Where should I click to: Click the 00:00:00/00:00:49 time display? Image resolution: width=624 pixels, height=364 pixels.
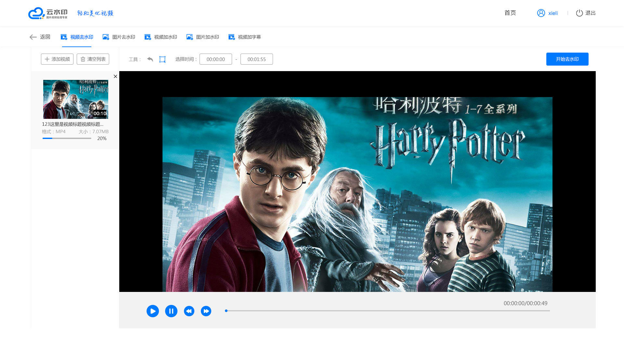coord(526,303)
